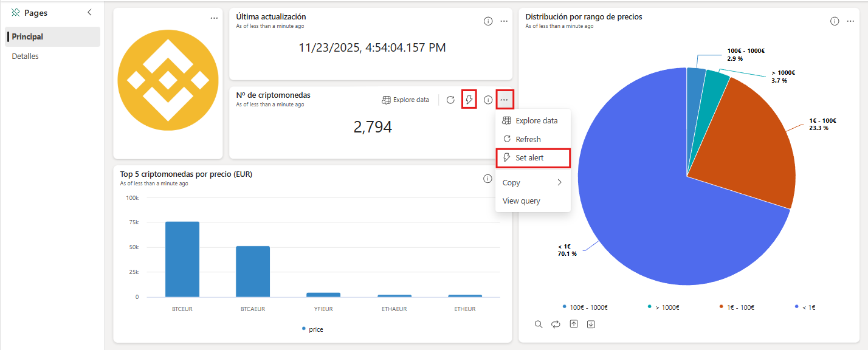Viewport: 868px width, 350px height.
Task: Open info icon on Última actualización tile
Action: pos(487,21)
